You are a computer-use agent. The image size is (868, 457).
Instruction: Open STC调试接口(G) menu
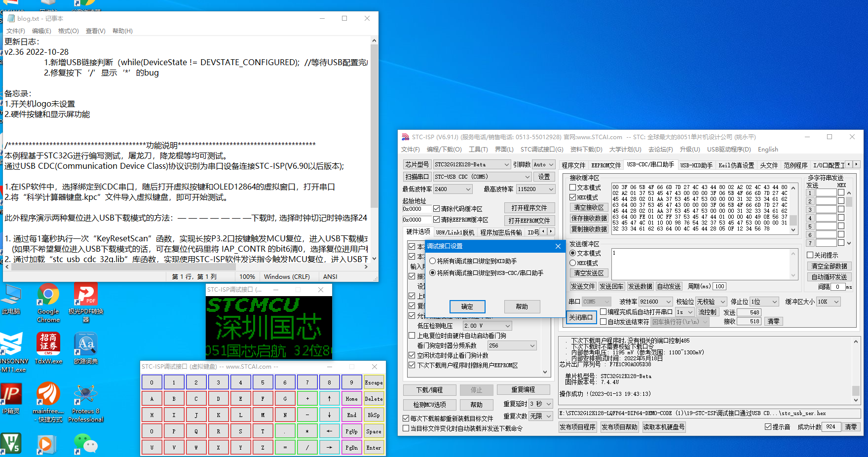[542, 150]
